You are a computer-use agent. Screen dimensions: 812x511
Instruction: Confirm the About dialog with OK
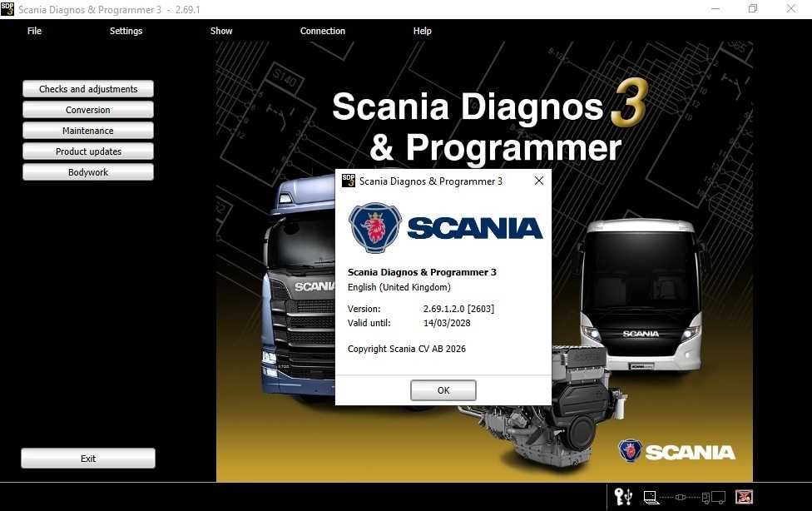443,390
